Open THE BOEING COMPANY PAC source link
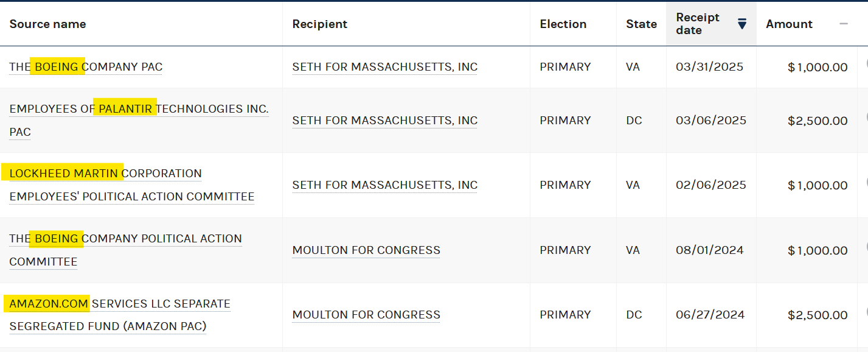This screenshot has height=352, width=868. coord(86,67)
